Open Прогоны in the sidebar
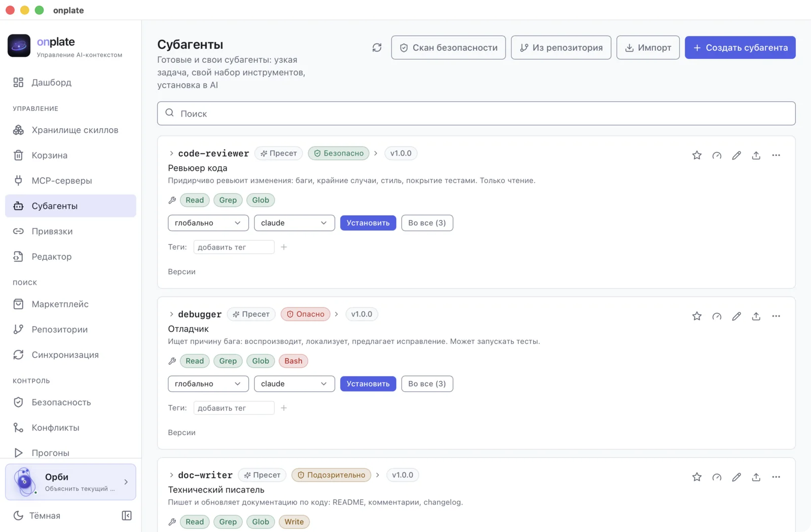Viewport: 811px width, 532px height. point(70,453)
